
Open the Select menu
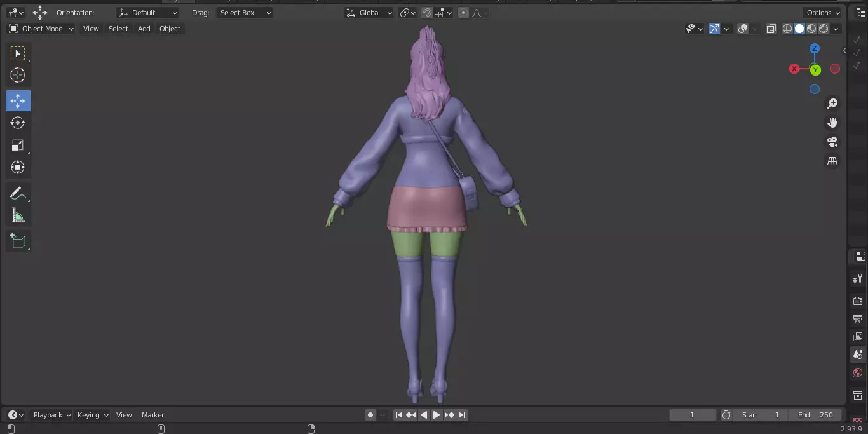[x=118, y=29]
